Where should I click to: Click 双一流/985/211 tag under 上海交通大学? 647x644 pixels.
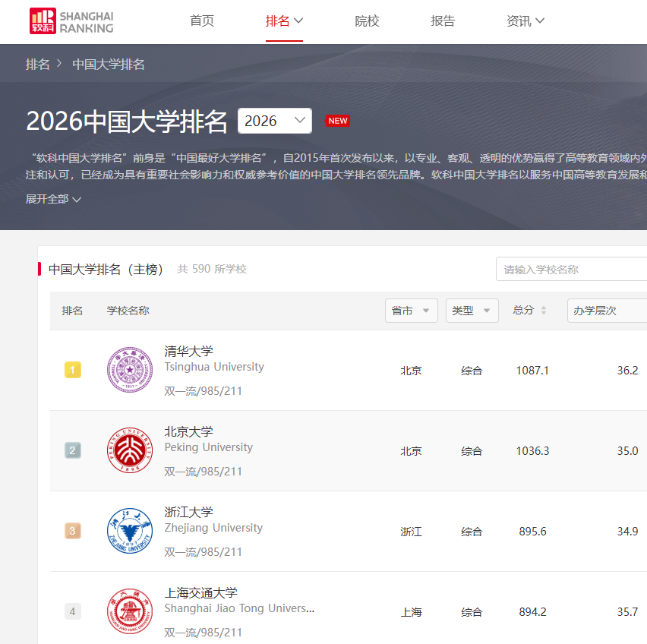(x=203, y=632)
